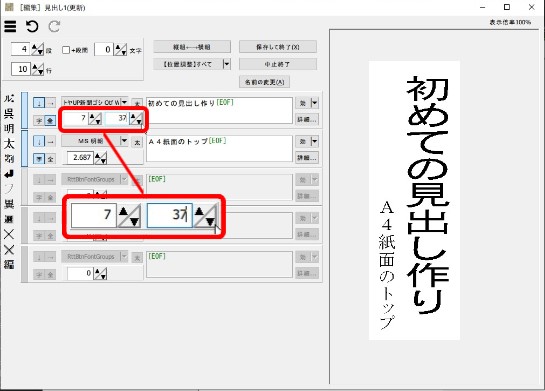Image resolution: width=545 pixels, height=391 pixels.
Task: Open font dropdown of 初めての見出し作り row
Action: tap(124, 102)
